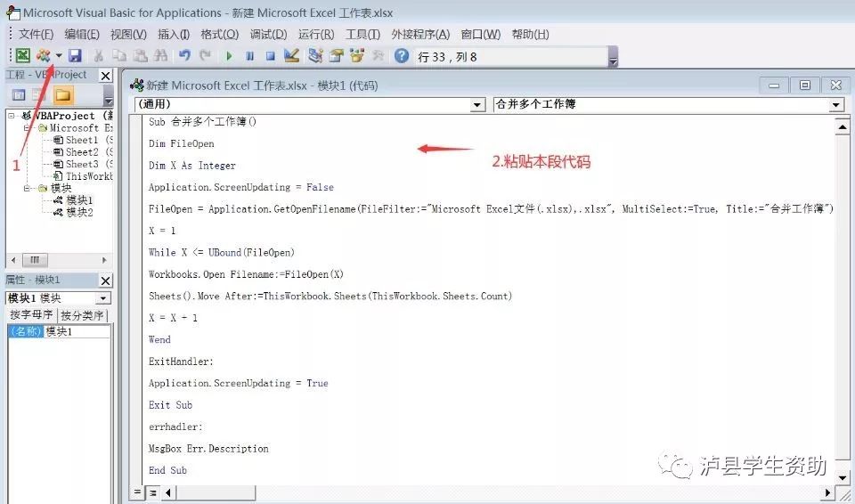This screenshot has height=504, width=855.
Task: Click project tree horizontal scrollbar thumb
Action: tap(35, 260)
